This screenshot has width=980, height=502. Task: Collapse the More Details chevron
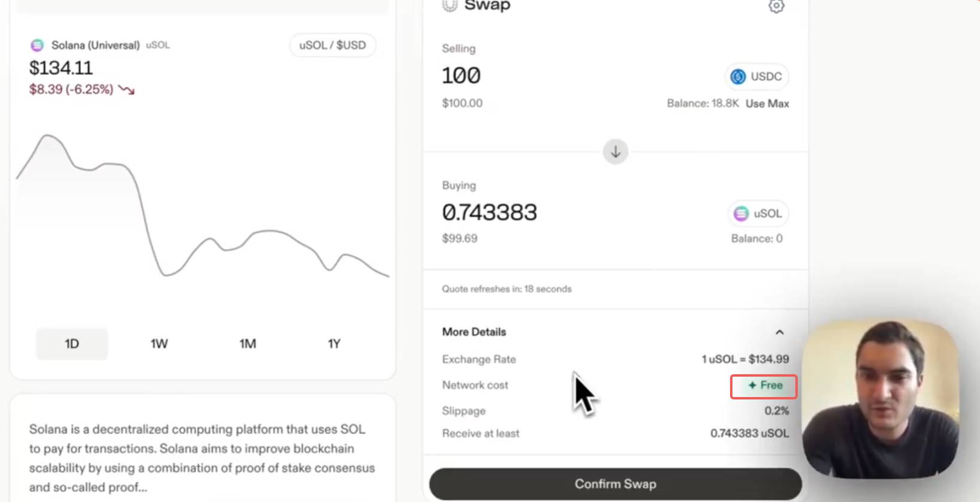point(779,332)
